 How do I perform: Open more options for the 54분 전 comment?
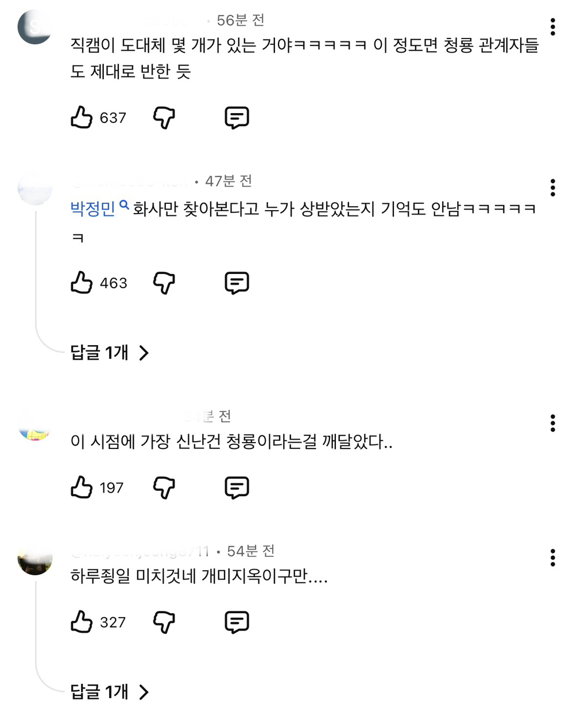[552, 558]
